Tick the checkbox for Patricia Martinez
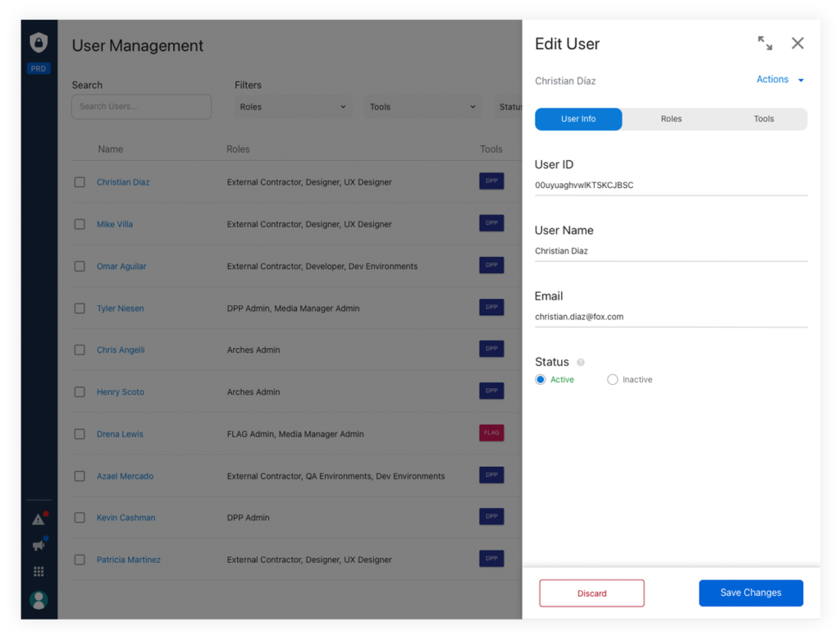This screenshot has width=840, height=641. click(x=80, y=560)
